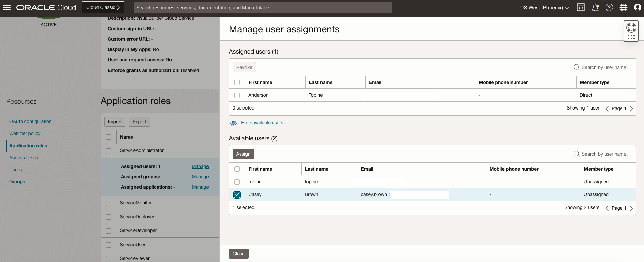Click the floating support lifebuoy icon

click(631, 28)
